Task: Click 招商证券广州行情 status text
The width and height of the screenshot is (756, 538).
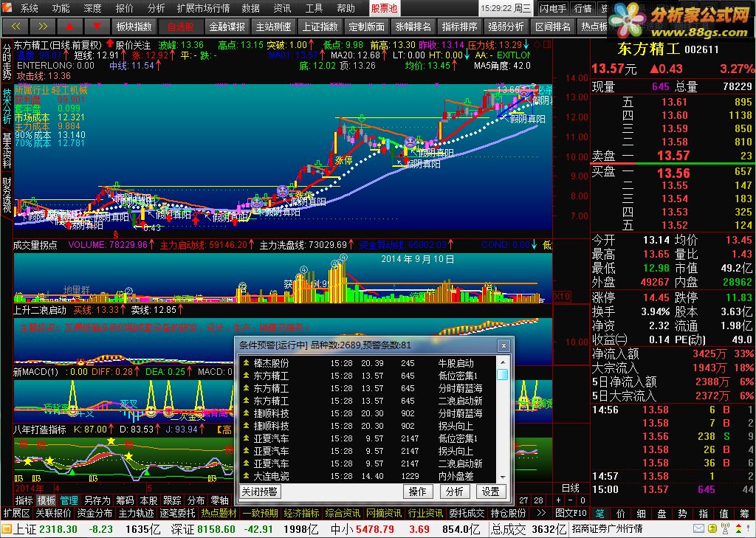Action: (x=607, y=529)
